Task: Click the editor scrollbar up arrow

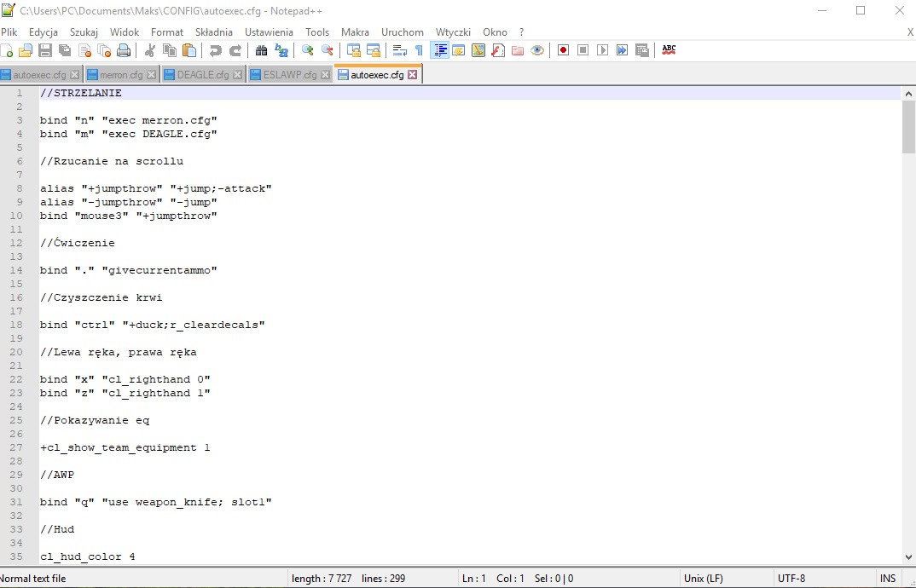Action: (x=908, y=94)
